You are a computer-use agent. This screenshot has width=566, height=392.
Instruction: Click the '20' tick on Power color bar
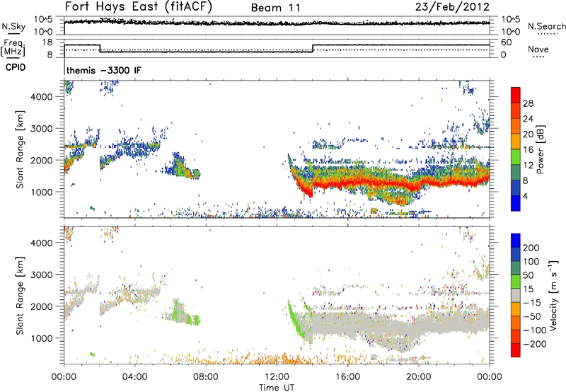point(528,134)
